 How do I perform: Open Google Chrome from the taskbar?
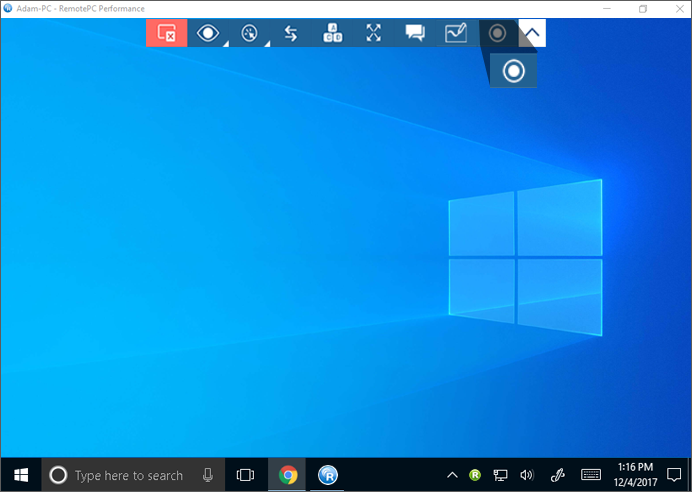click(288, 475)
